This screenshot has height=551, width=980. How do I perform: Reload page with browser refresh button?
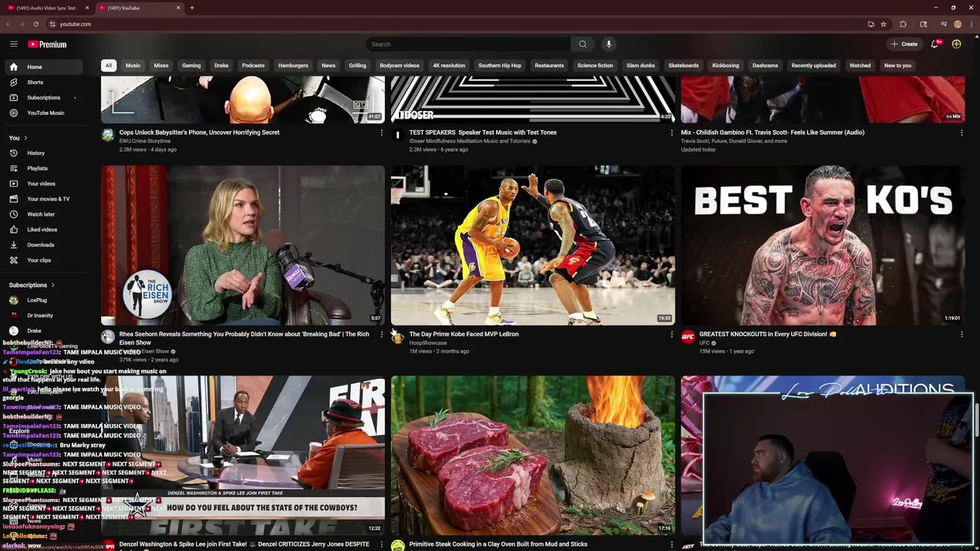(36, 24)
